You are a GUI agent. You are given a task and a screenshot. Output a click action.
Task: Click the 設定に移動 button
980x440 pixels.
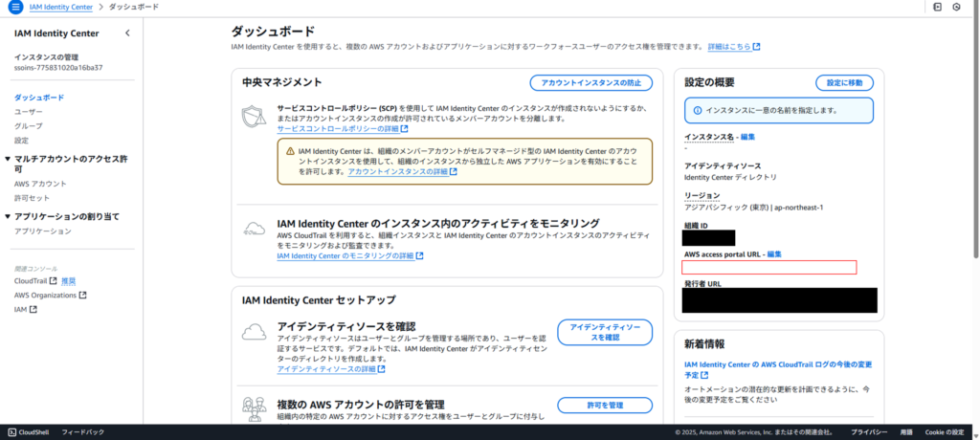pos(844,82)
